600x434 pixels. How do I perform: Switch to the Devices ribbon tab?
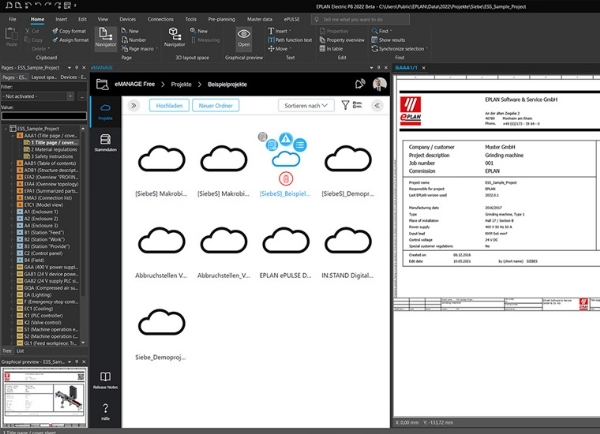(x=127, y=19)
